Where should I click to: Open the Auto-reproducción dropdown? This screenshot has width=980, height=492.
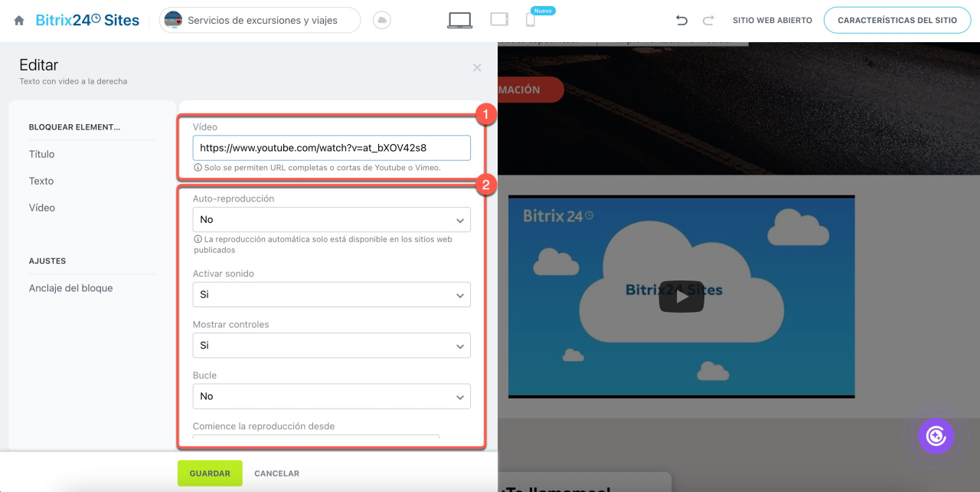coord(331,220)
